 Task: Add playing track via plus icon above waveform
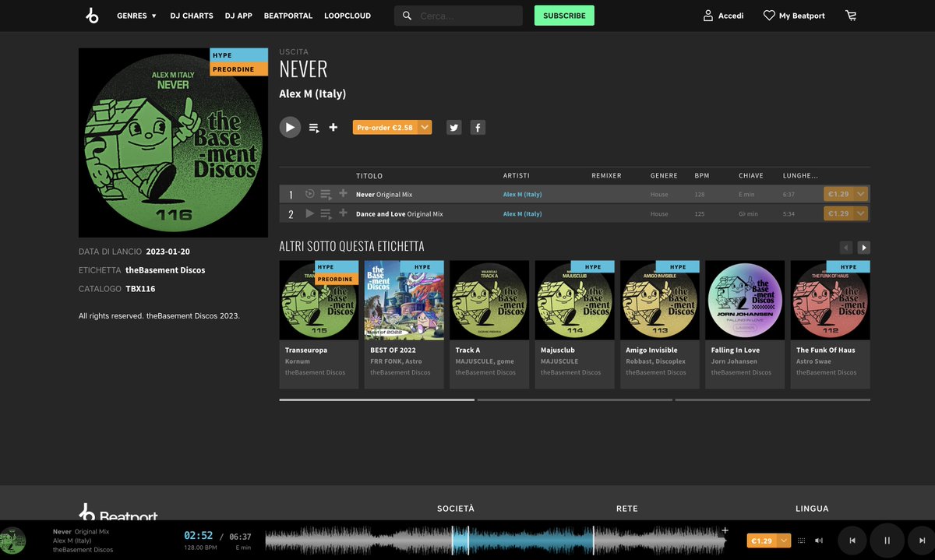click(725, 530)
